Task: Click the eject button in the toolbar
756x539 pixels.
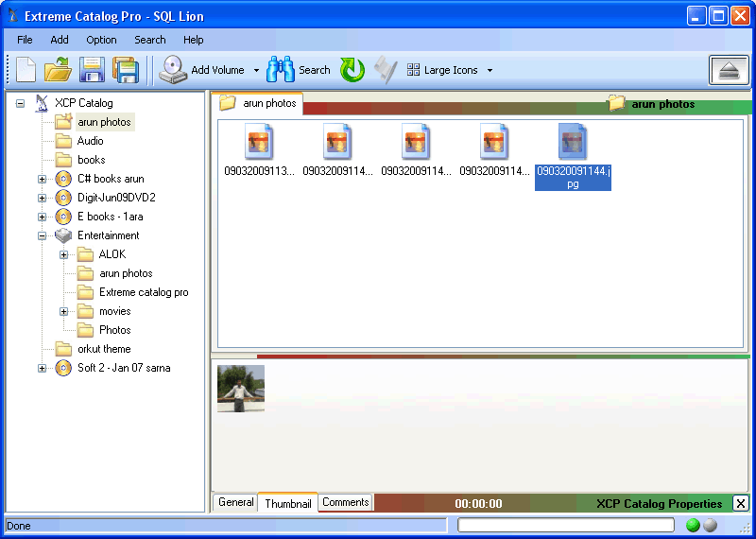Action: coord(729,71)
